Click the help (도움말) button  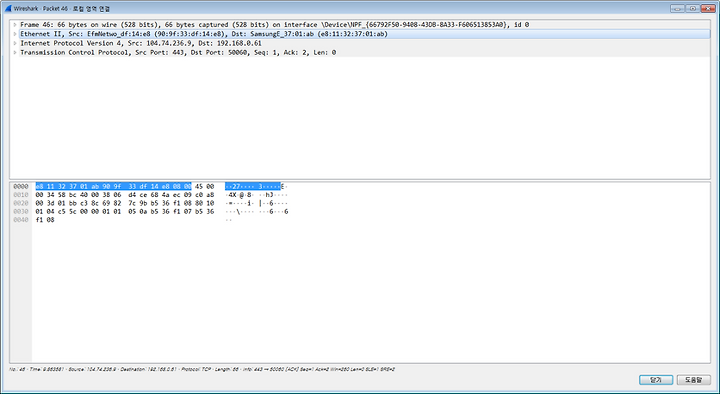693,380
